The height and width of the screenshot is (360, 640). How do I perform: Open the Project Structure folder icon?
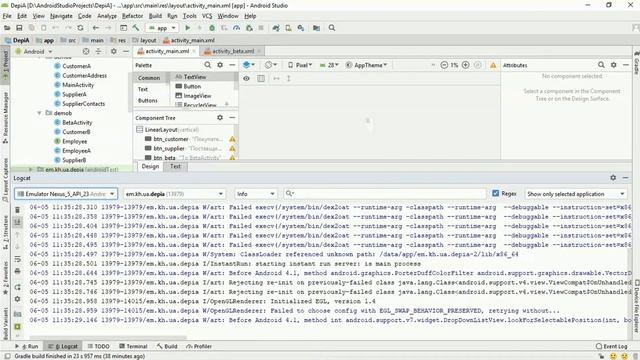316,28
